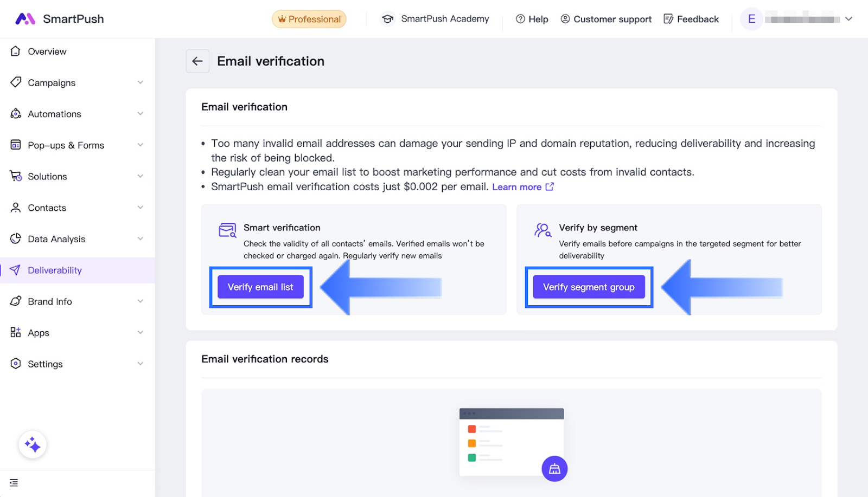
Task: Expand the Campaigns menu chevron
Action: (141, 82)
